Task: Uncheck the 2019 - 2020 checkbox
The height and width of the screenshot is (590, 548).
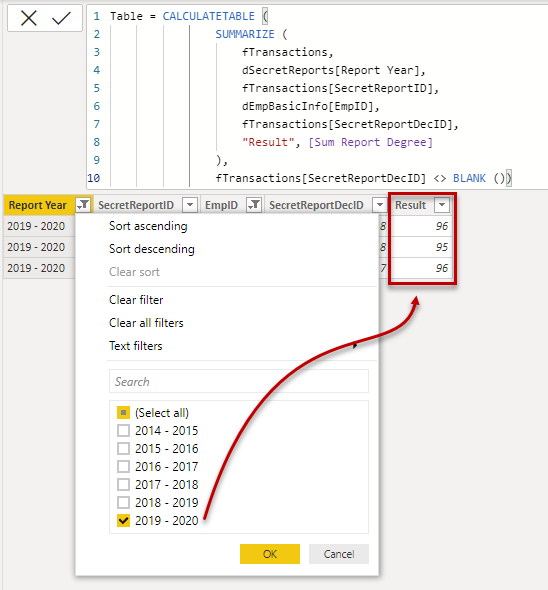Action: [x=123, y=521]
